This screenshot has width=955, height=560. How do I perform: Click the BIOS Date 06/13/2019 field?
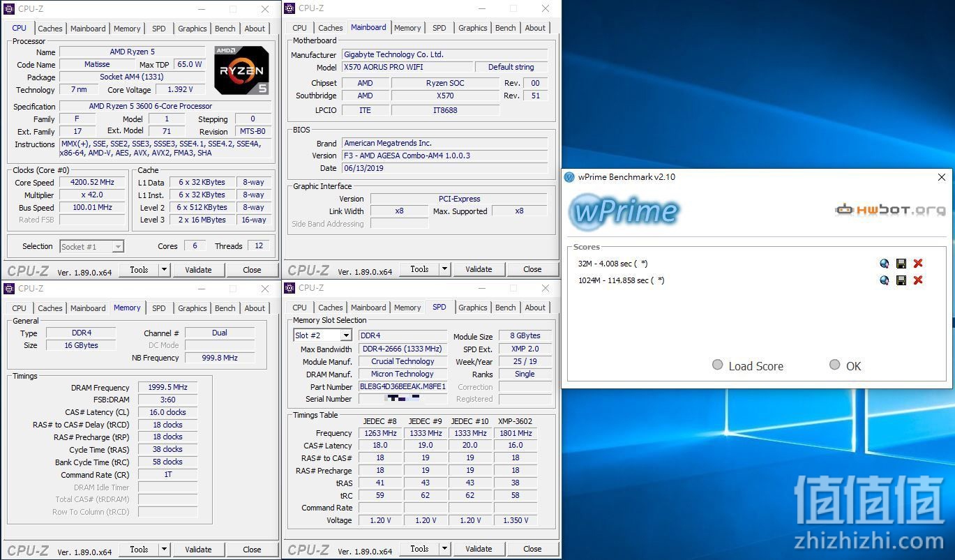[445, 168]
